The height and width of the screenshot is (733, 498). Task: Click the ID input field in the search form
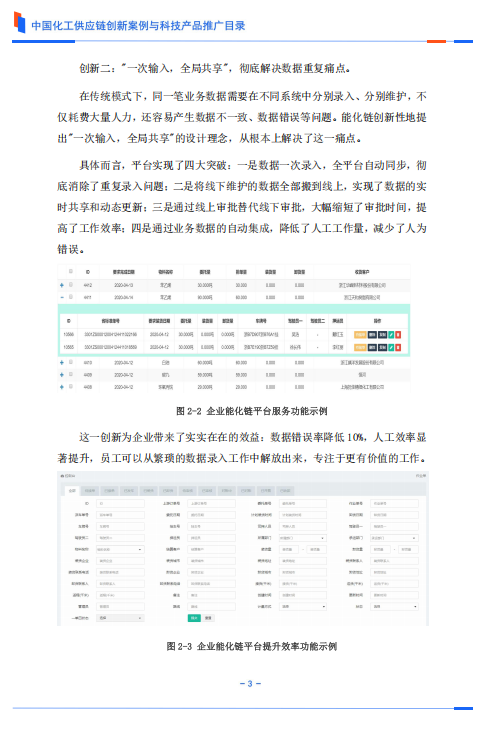120,503
